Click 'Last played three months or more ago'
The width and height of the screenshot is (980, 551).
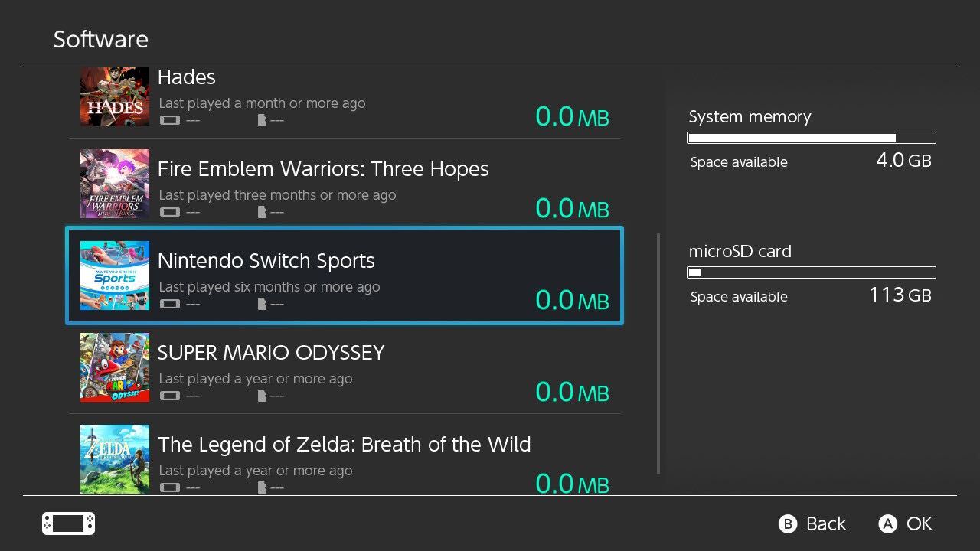[x=277, y=195]
